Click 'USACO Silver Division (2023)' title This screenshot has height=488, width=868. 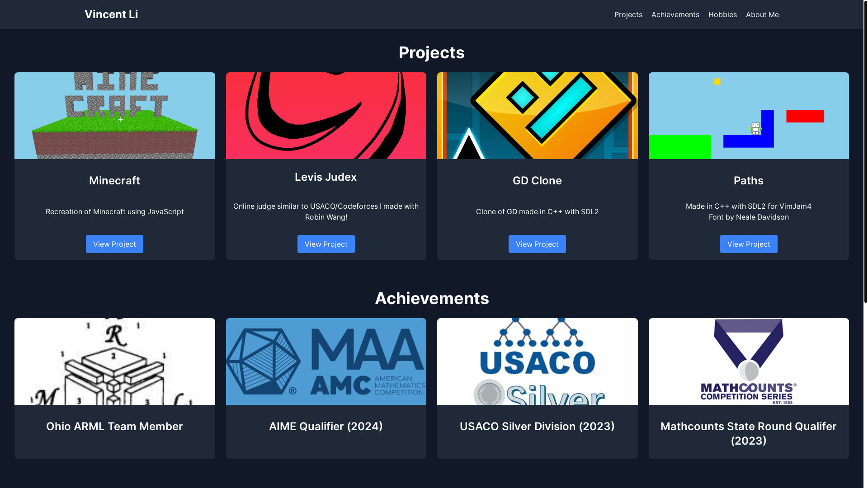point(537,427)
